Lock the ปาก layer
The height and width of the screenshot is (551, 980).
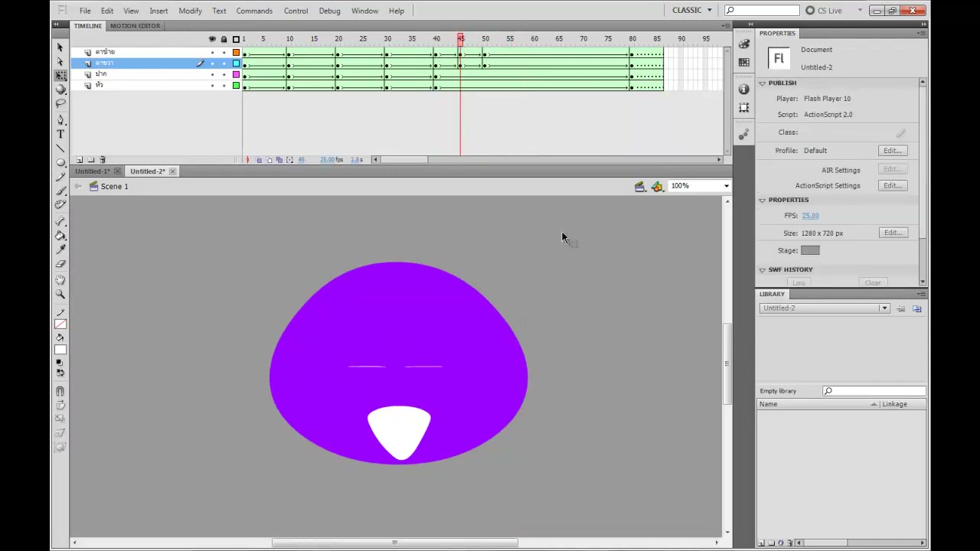coord(224,74)
